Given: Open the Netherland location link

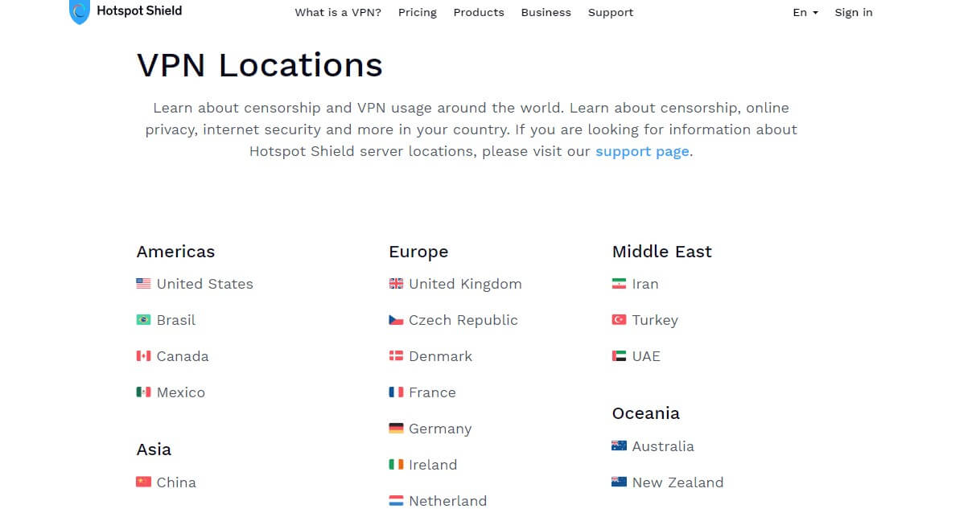Looking at the screenshot, I should click(x=448, y=501).
